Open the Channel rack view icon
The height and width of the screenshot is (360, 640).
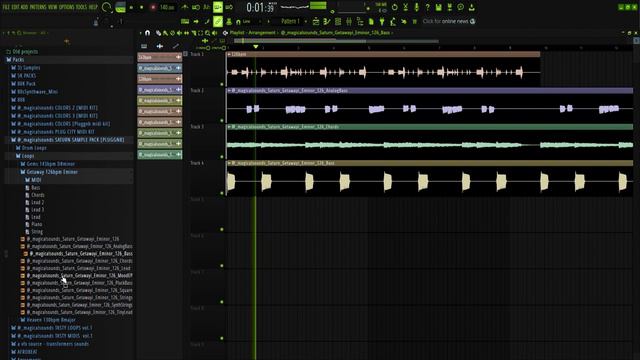(x=338, y=21)
